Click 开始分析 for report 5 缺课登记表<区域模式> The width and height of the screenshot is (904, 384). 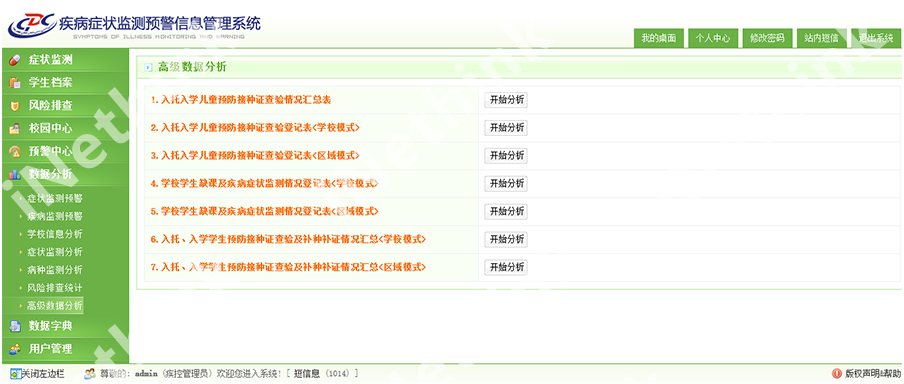506,211
